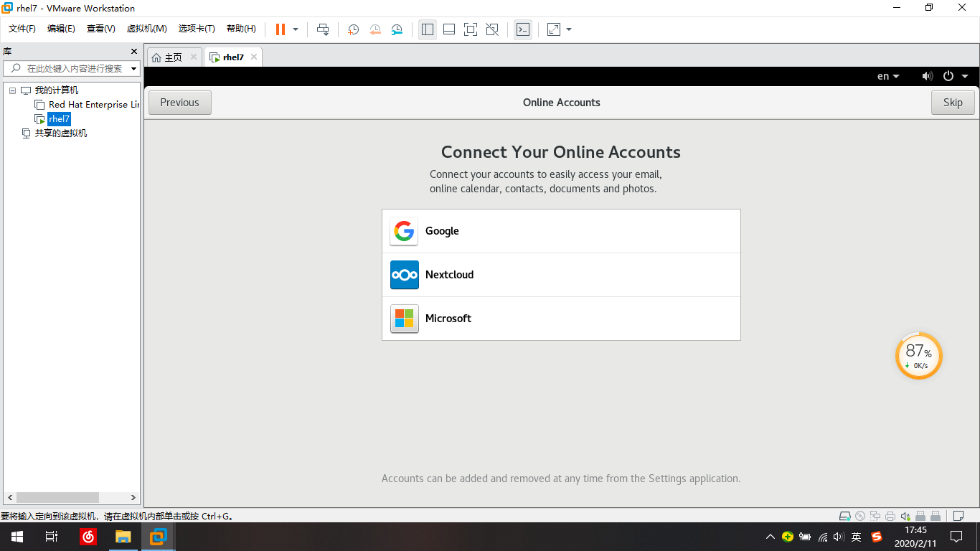Click the Google logo icon

click(405, 231)
